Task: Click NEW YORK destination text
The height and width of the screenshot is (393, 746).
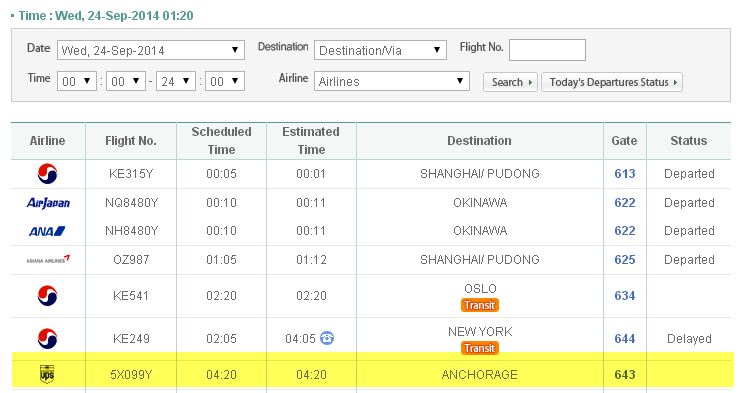Action: click(480, 332)
